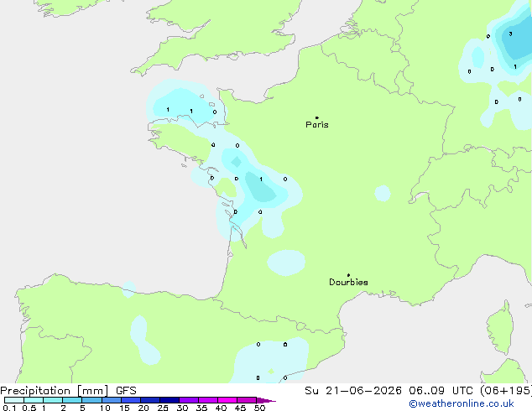Select the 1–2 mm legend color
532x411 pixels.
tap(53, 400)
